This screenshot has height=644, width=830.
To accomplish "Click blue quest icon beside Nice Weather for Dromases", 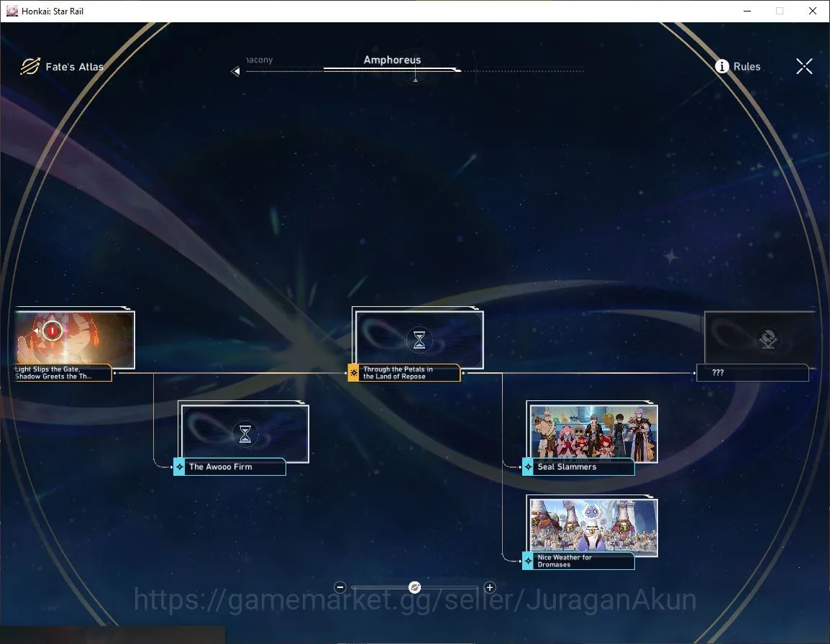I will (x=528, y=561).
